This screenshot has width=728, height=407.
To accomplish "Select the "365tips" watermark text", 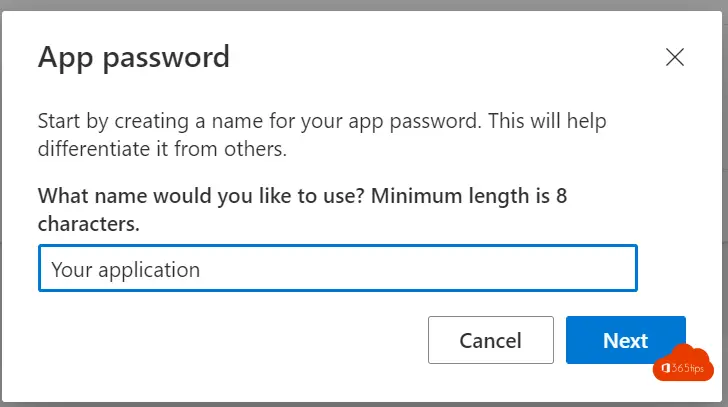I will [688, 368].
